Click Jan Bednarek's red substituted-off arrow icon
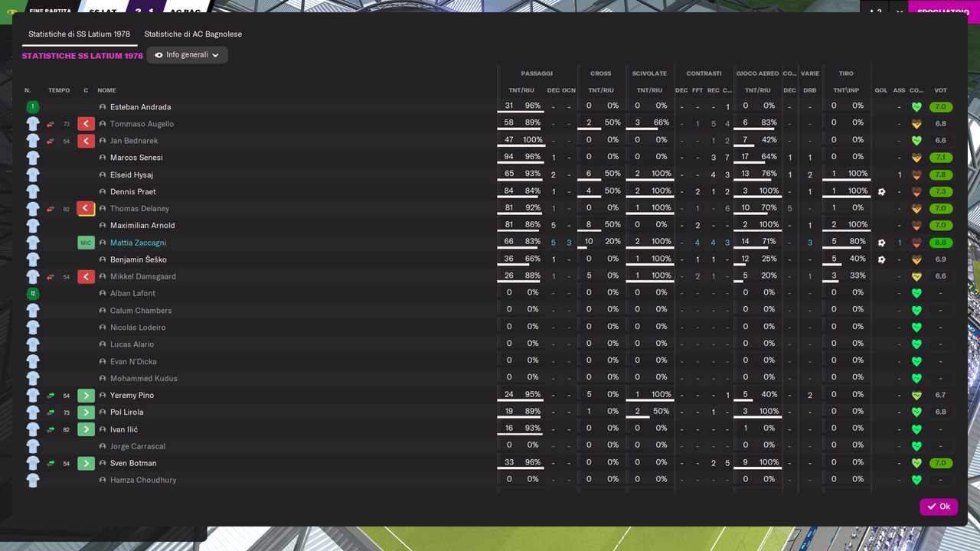The image size is (980, 551). (86, 141)
